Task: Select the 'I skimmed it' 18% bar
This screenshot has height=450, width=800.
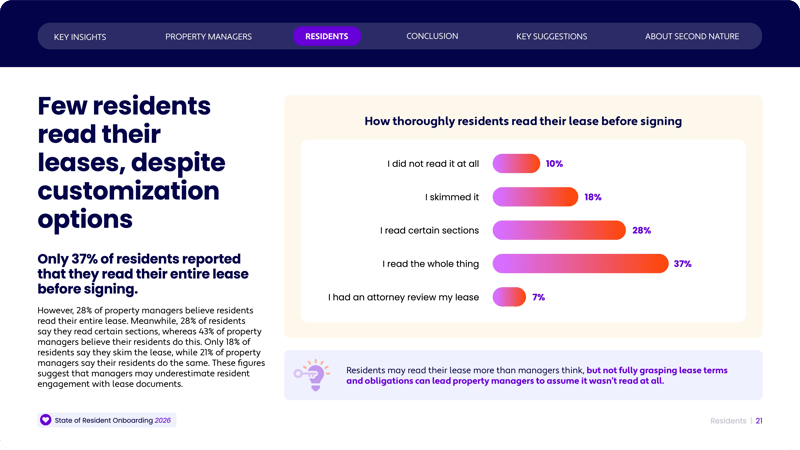Action: click(x=535, y=197)
